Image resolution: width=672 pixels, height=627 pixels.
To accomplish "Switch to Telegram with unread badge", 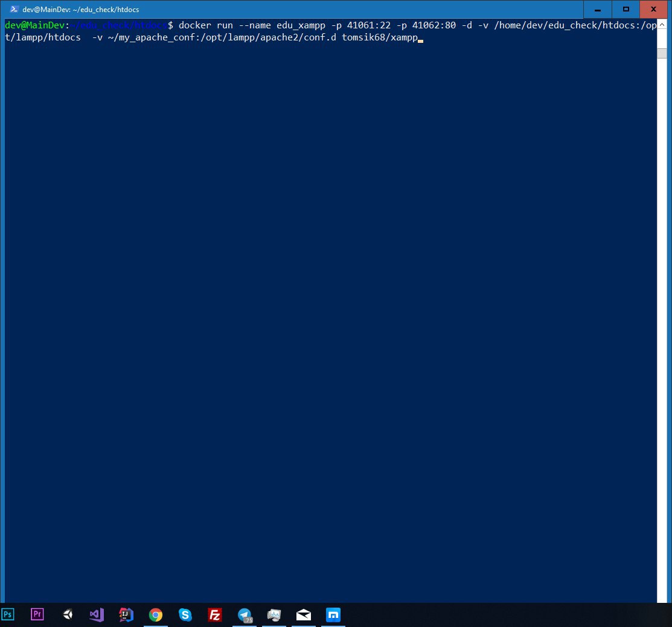I will [245, 615].
